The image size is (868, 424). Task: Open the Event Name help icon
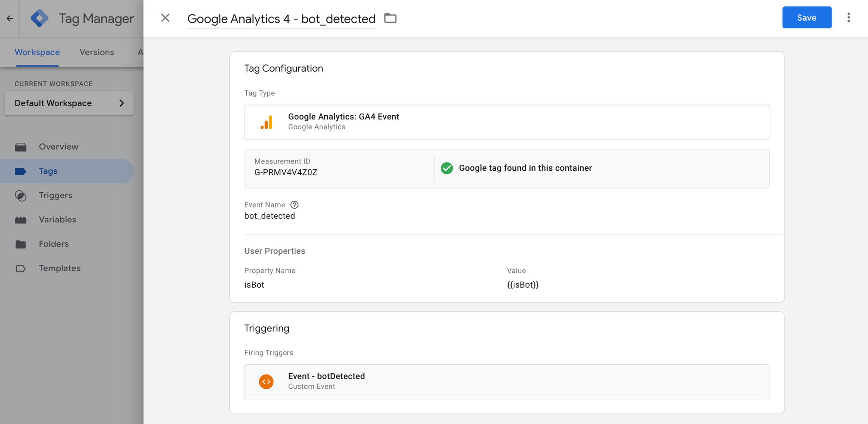(295, 205)
